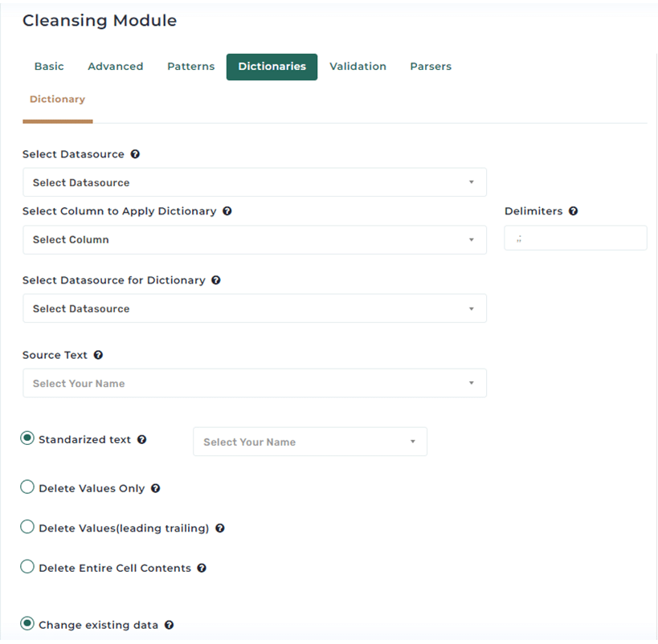Open the Source Text Select Your Name dropdown
The image size is (658, 644).
tap(255, 383)
